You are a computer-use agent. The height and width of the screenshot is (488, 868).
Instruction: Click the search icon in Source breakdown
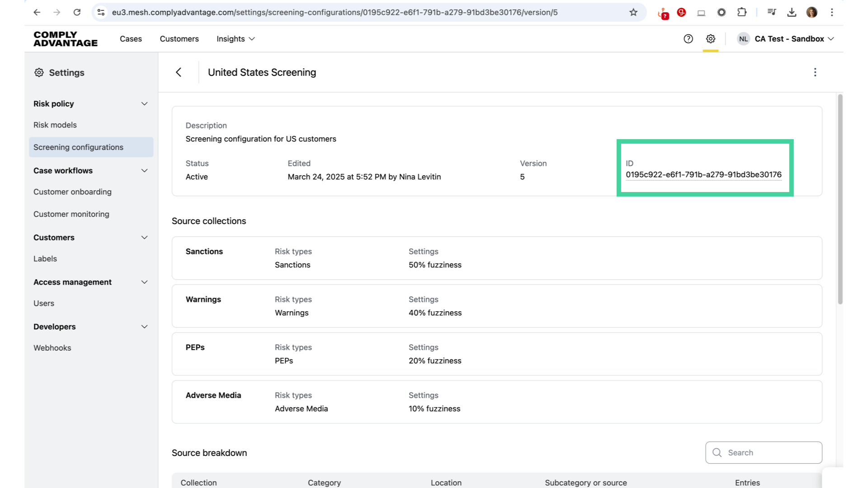point(717,452)
